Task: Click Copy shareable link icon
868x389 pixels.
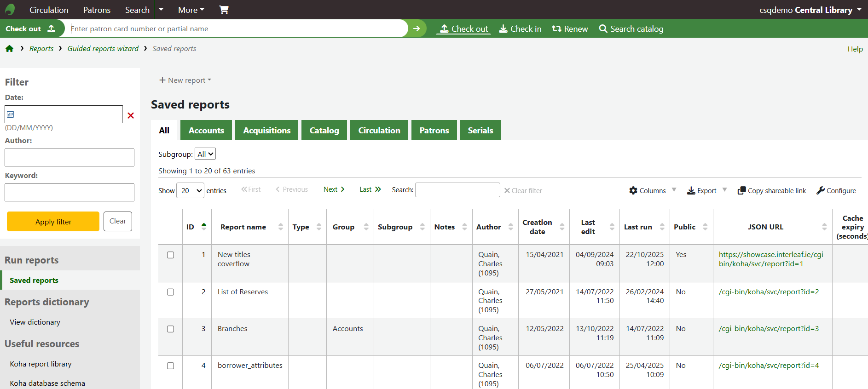Action: [x=741, y=190]
